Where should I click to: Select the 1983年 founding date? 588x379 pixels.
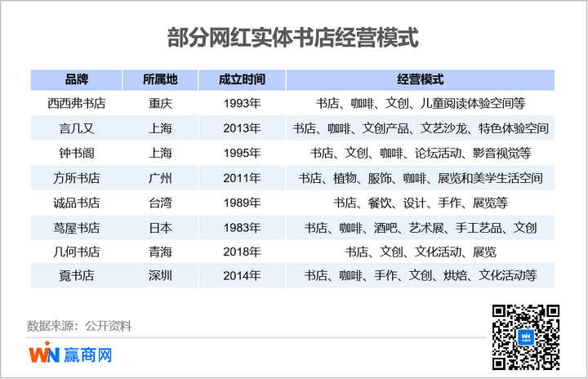coord(242,228)
